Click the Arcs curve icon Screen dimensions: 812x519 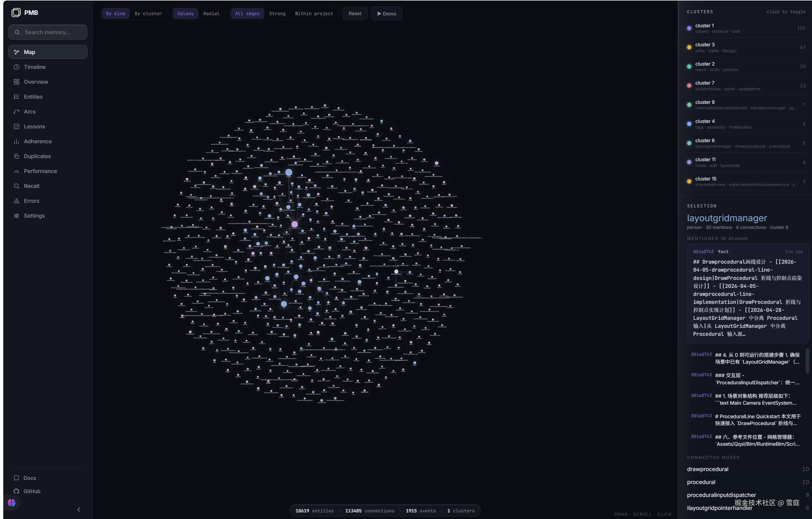16,112
